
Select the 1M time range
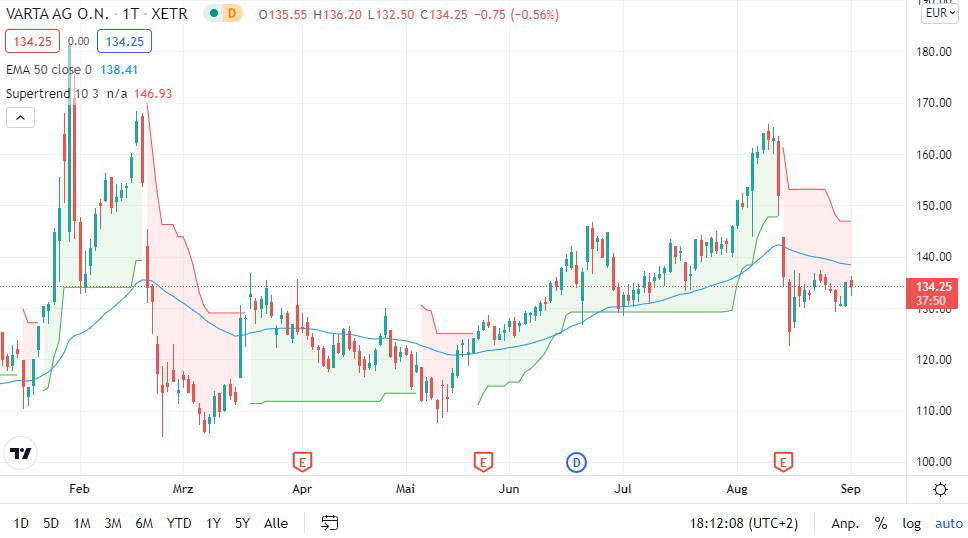(81, 523)
